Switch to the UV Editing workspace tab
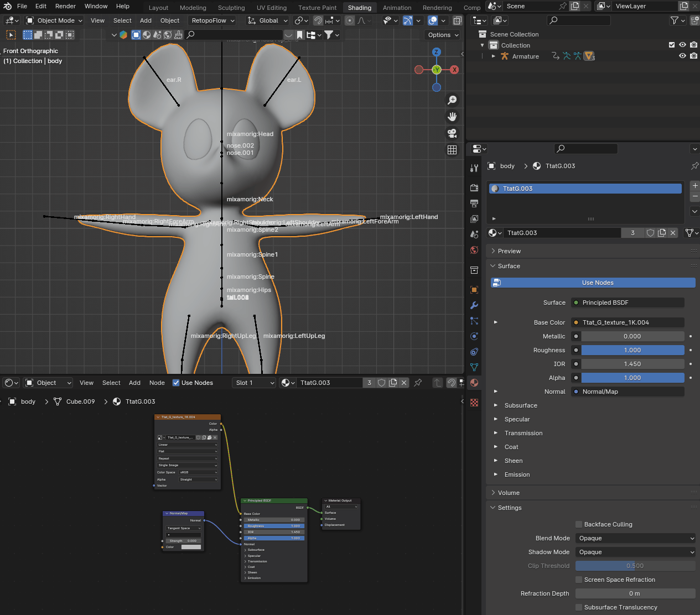700x615 pixels. (x=272, y=8)
